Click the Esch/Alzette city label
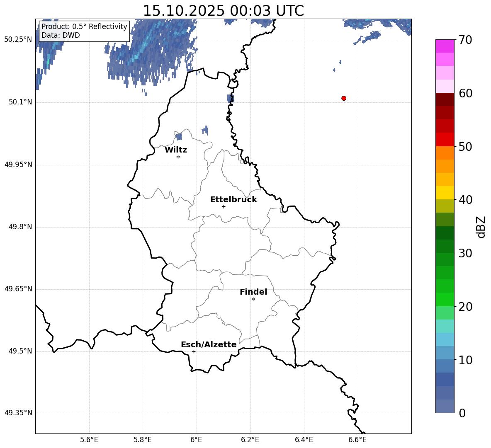This screenshot has width=491, height=448. [209, 345]
